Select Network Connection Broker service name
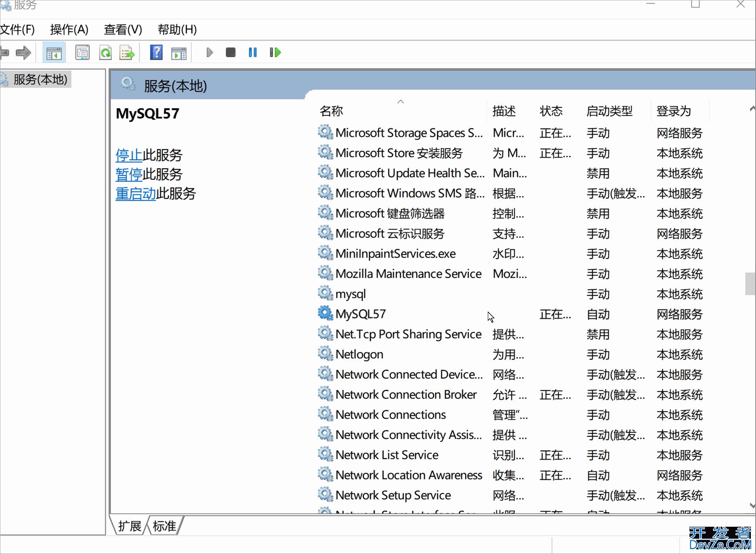This screenshot has height=554, width=756. (406, 395)
